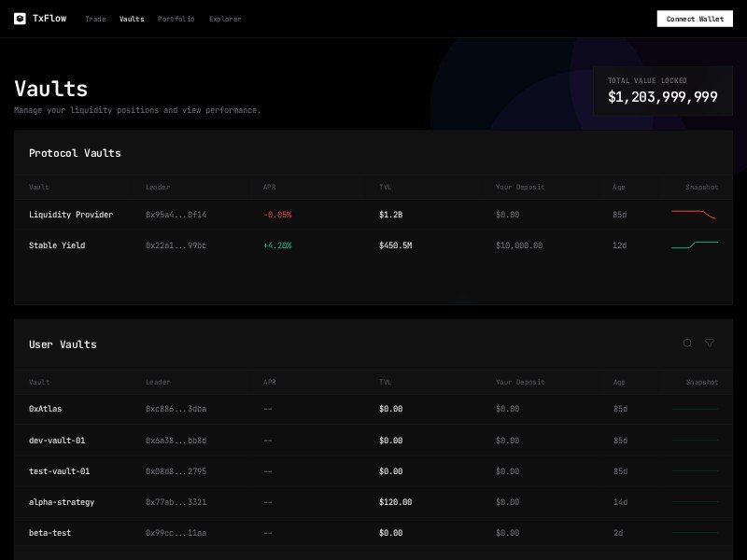Screen dimensions: 747x560
Task: Sort User Vaults by TVL column
Action: pyautogui.click(x=385, y=382)
